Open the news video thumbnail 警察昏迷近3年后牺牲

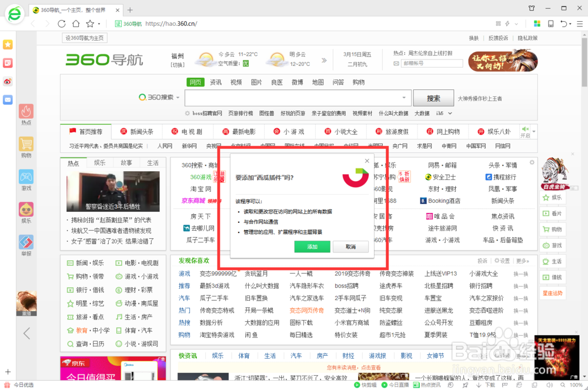point(113,191)
